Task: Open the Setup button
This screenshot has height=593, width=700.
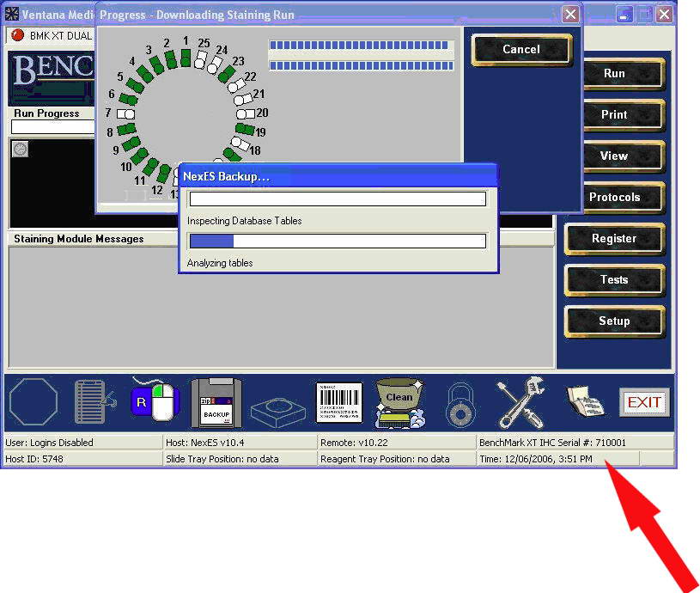Action: tap(614, 321)
